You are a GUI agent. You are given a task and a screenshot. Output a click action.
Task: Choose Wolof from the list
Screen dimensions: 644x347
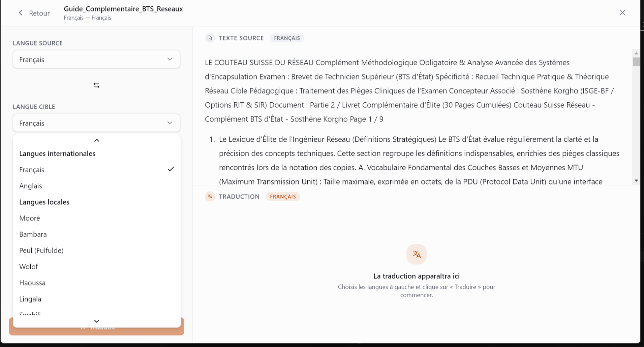(x=97, y=267)
